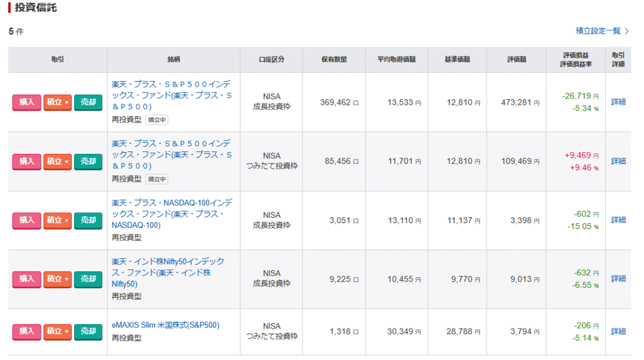The height and width of the screenshot is (360, 644).
Task: Click 売却 for NASDAQ-100 fund row
Action: pyautogui.click(x=88, y=221)
